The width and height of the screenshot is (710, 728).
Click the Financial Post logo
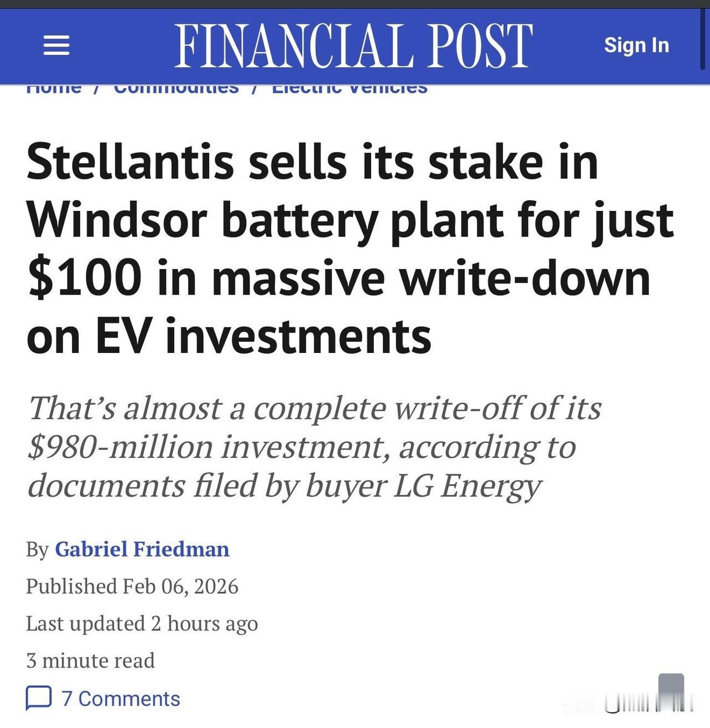pos(353,46)
